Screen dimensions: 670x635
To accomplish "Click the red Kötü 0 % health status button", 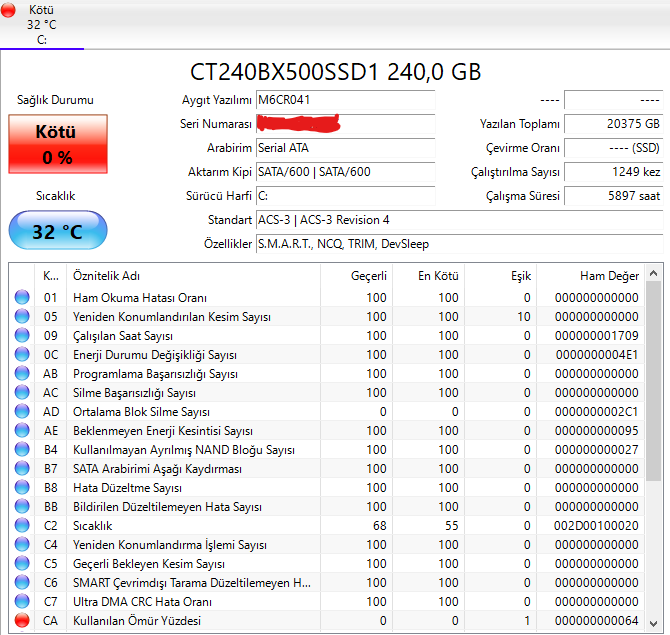I will tap(58, 144).
